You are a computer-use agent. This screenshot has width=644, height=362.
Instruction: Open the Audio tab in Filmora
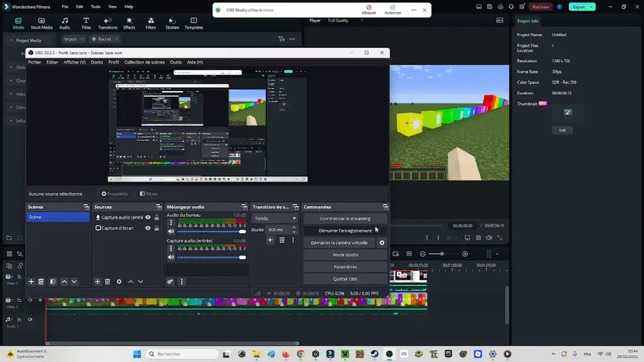click(x=64, y=24)
